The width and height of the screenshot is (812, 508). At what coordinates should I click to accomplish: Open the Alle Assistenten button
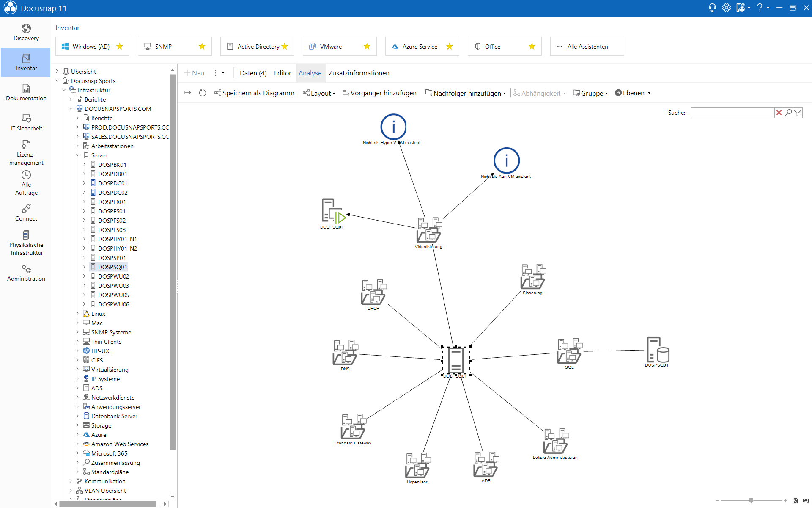tap(587, 47)
